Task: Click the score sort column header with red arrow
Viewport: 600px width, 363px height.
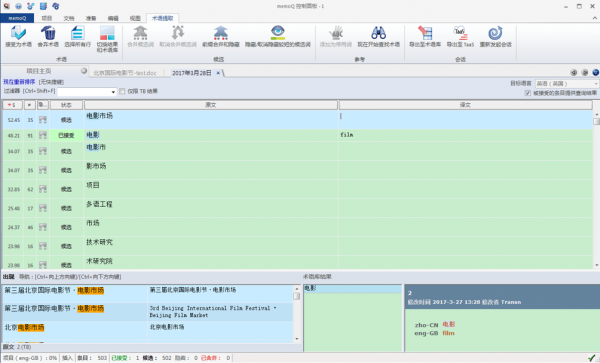Action: [x=12, y=105]
